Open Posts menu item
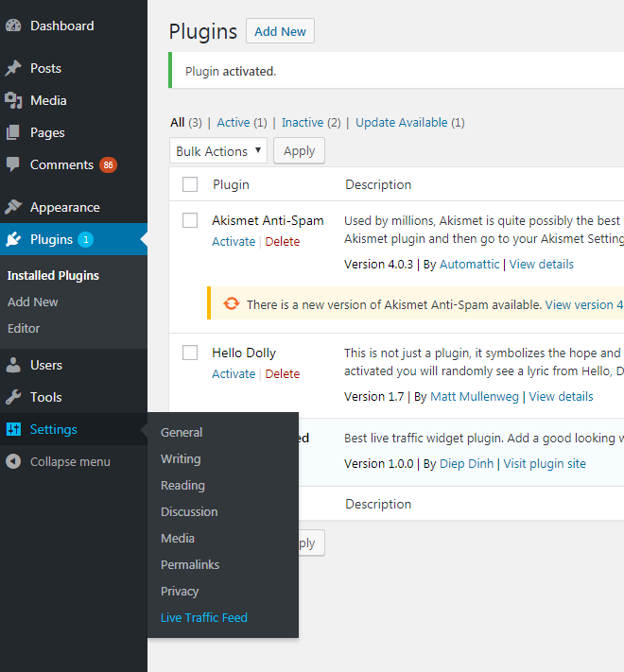 (46, 68)
